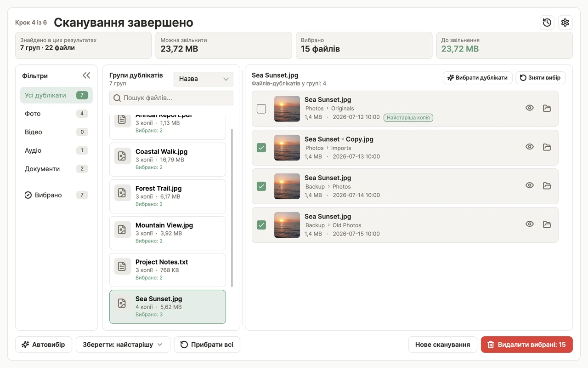The width and height of the screenshot is (588, 368).
Task: Open folder of Sea Sunset - Copy.jpg
Action: [x=547, y=147]
